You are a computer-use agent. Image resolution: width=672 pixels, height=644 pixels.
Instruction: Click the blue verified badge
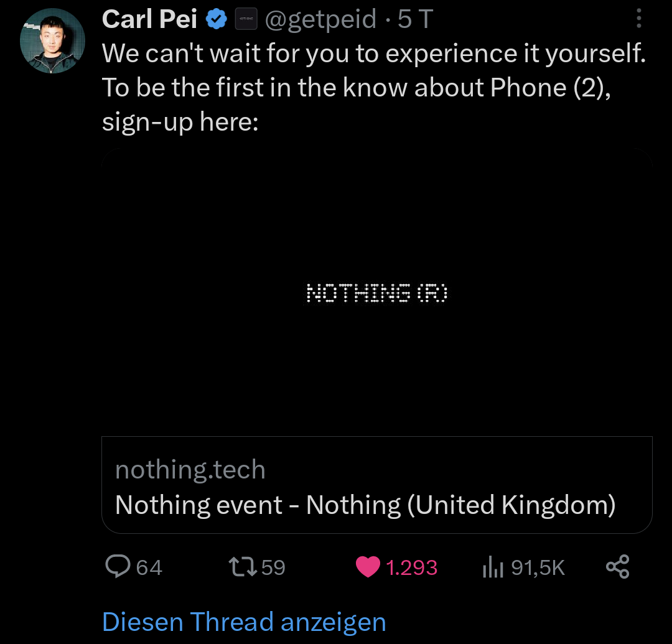217,21
